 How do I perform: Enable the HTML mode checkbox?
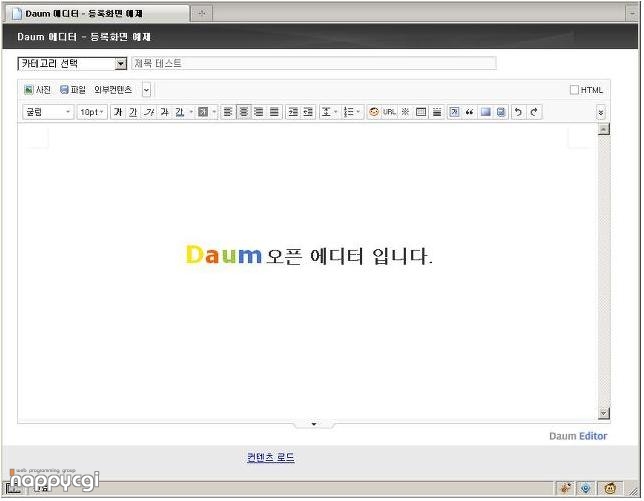(574, 90)
